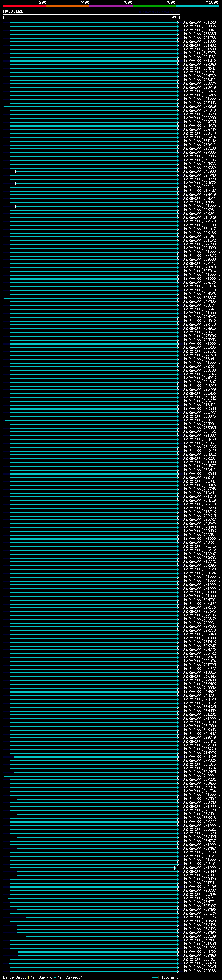Click the green ~80% legend segment
Screen dimensions: 222x980
coord(154,6)
